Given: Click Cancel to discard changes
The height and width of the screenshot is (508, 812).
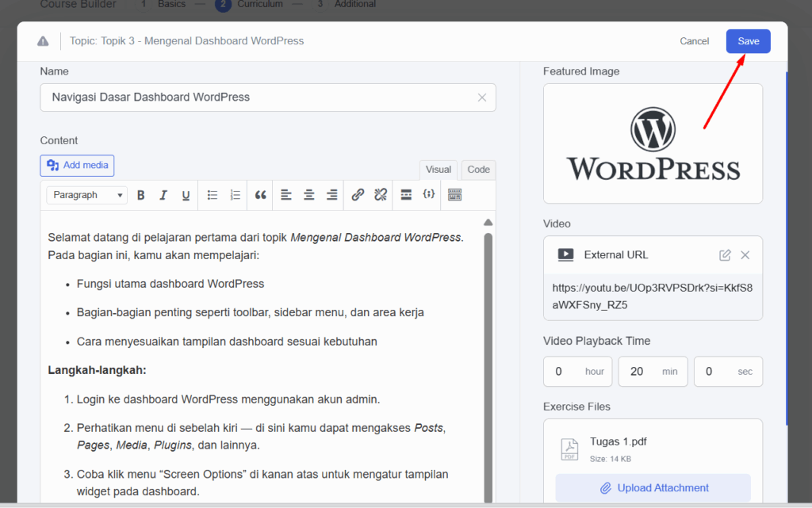Looking at the screenshot, I should 694,41.
